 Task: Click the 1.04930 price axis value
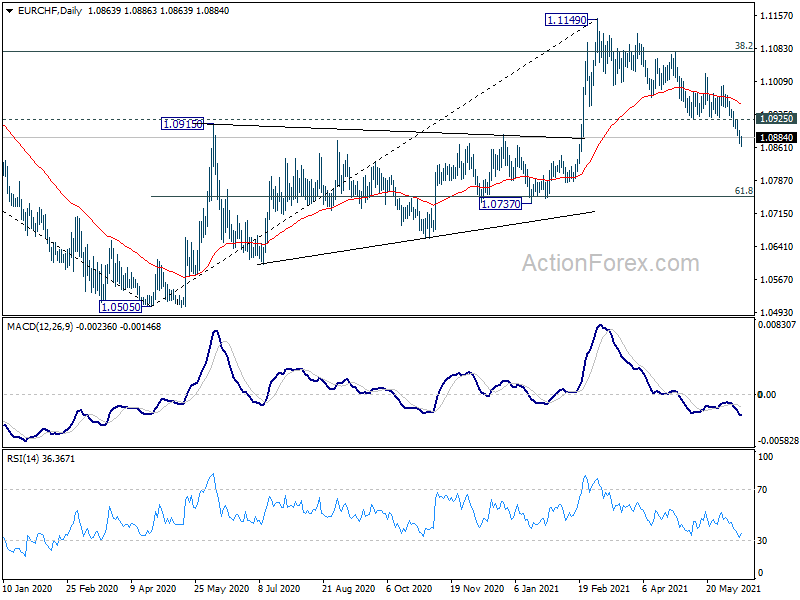point(777,312)
